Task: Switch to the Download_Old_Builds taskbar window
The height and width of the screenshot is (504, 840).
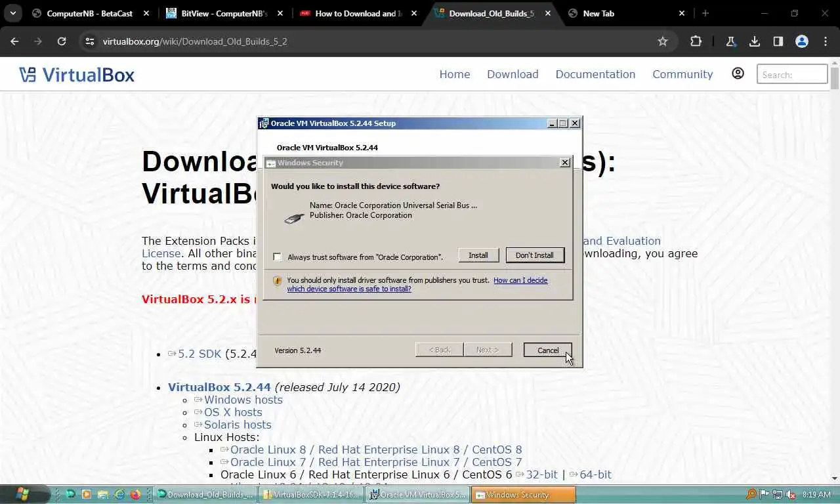Action: (x=204, y=495)
